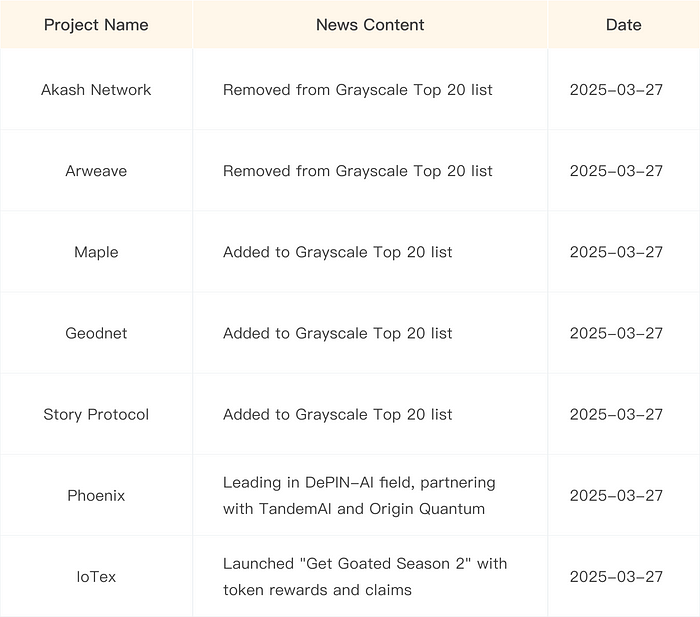Select the IoTex project cell
This screenshot has width=700, height=617.
pyautogui.click(x=96, y=577)
